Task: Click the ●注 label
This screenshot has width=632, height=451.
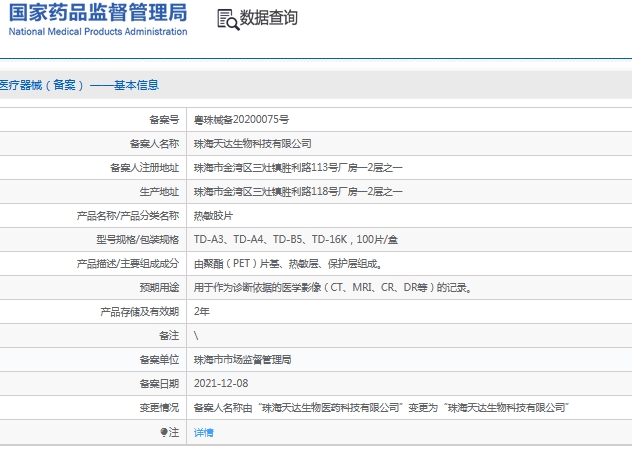Action: [x=169, y=432]
